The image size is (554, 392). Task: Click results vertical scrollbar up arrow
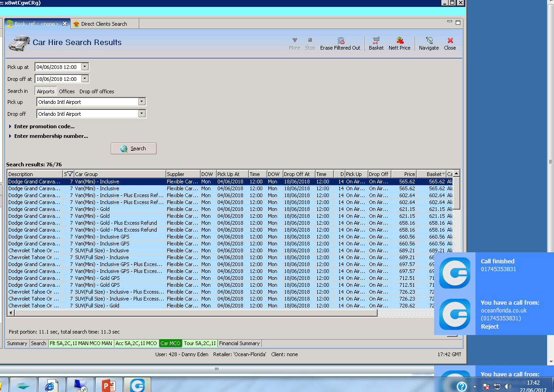point(457,174)
